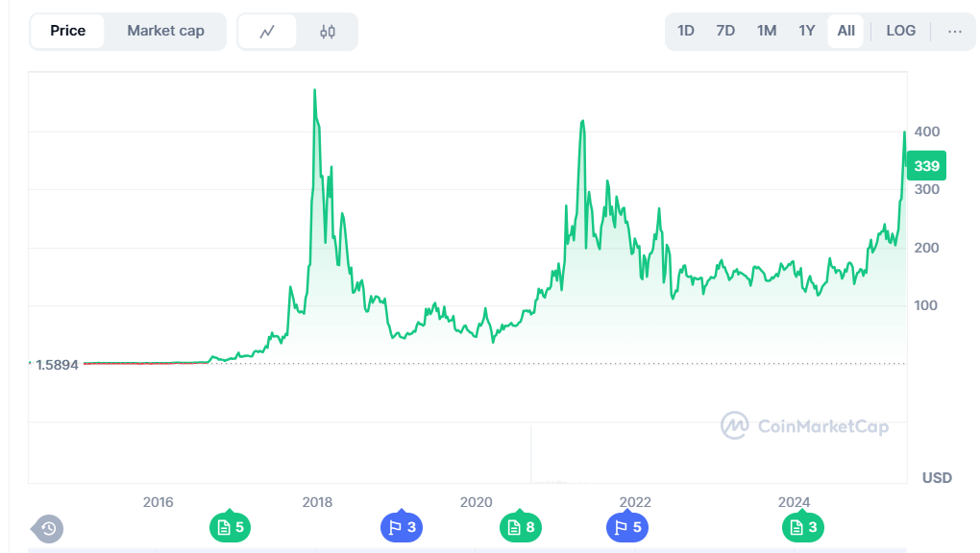The image size is (980, 553).
Task: Click the current price 339 label
Action: 927,166
